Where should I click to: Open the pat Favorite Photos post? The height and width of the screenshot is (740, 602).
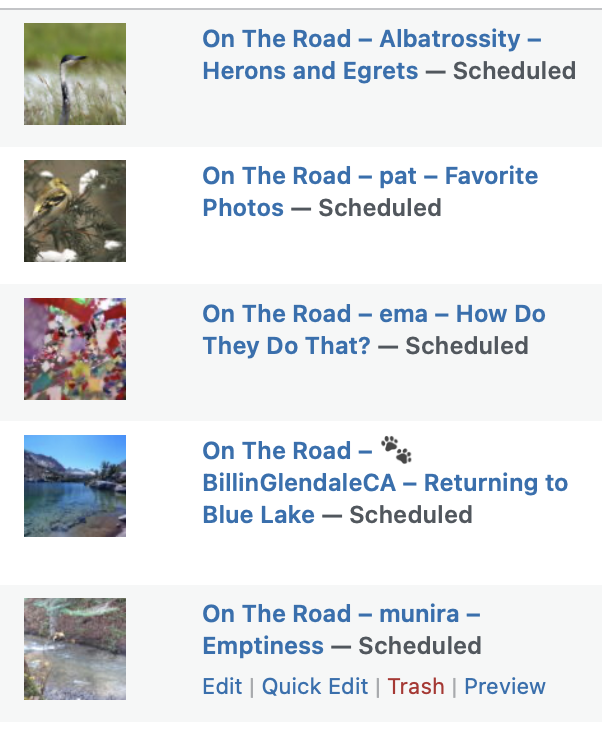point(370,177)
